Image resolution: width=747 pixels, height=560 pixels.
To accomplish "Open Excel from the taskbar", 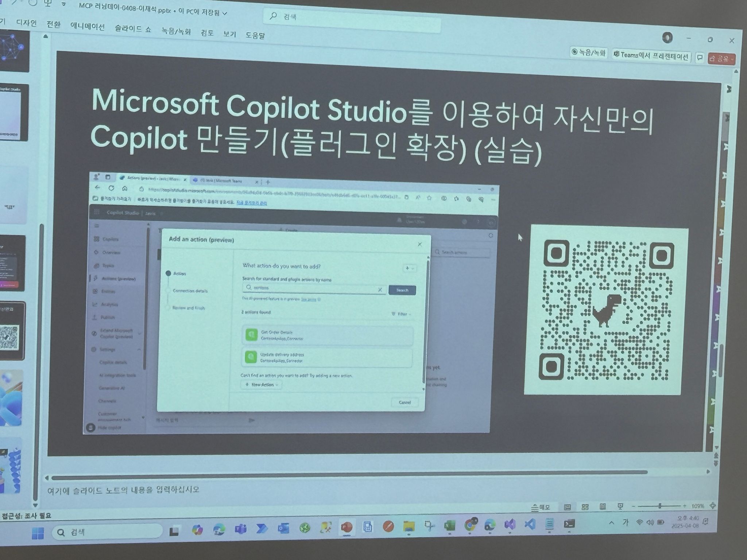I will click(x=450, y=525).
